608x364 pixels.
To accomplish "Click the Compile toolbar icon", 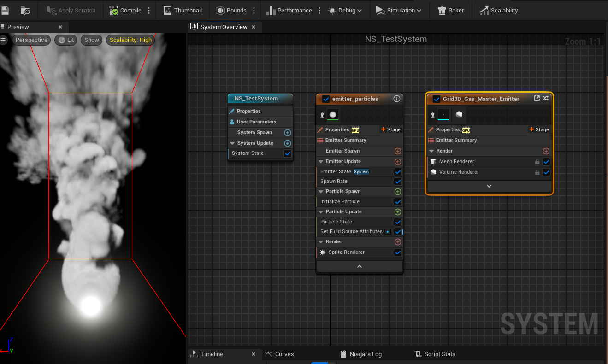I will (113, 10).
